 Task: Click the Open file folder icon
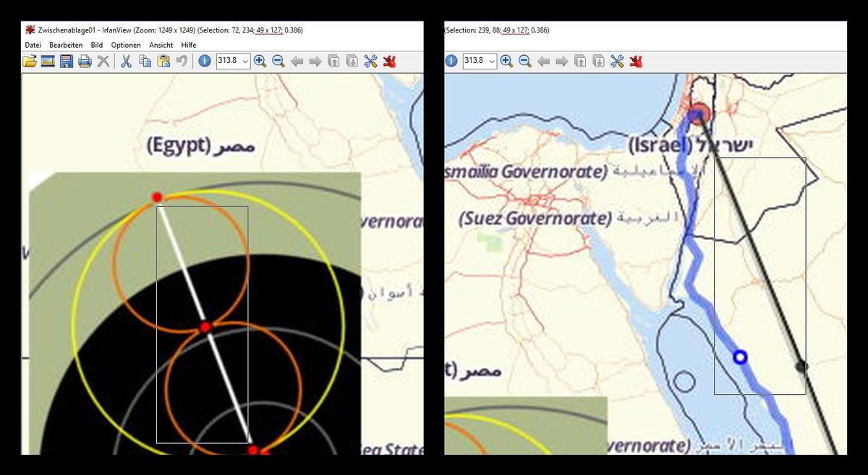tap(30, 61)
